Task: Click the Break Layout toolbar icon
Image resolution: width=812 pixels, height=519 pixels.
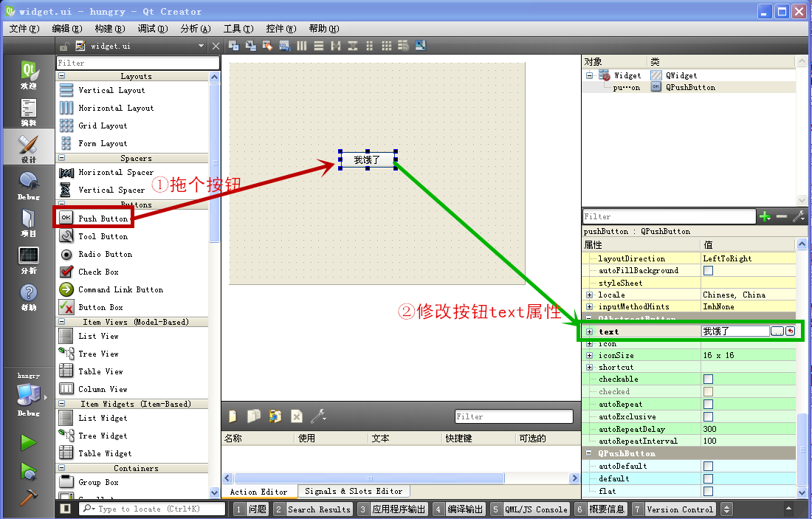Action: click(x=403, y=46)
